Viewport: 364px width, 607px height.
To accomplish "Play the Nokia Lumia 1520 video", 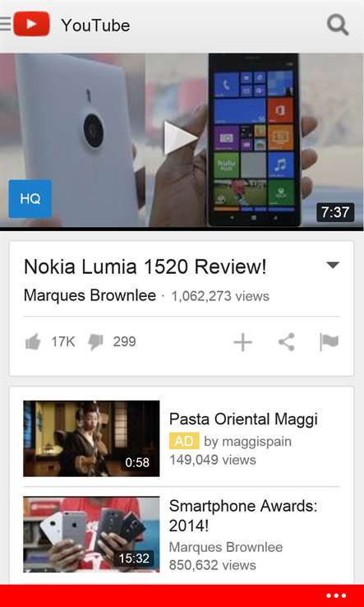I will 181,138.
